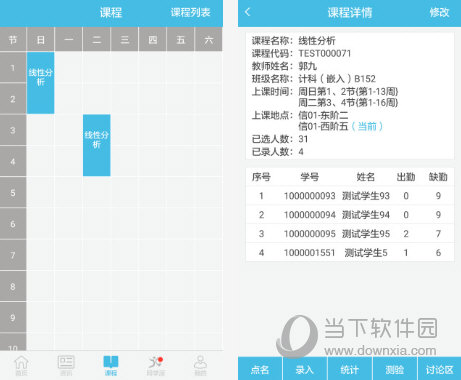The width and height of the screenshot is (461, 380).
Task: Click class time 周二第3、4节(第1-16周)
Action: click(348, 102)
